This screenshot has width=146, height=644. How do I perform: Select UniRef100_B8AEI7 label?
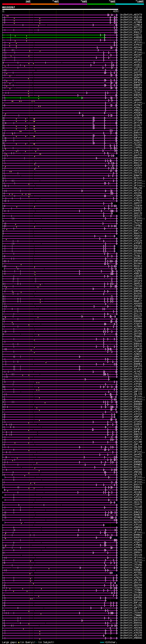point(131,301)
